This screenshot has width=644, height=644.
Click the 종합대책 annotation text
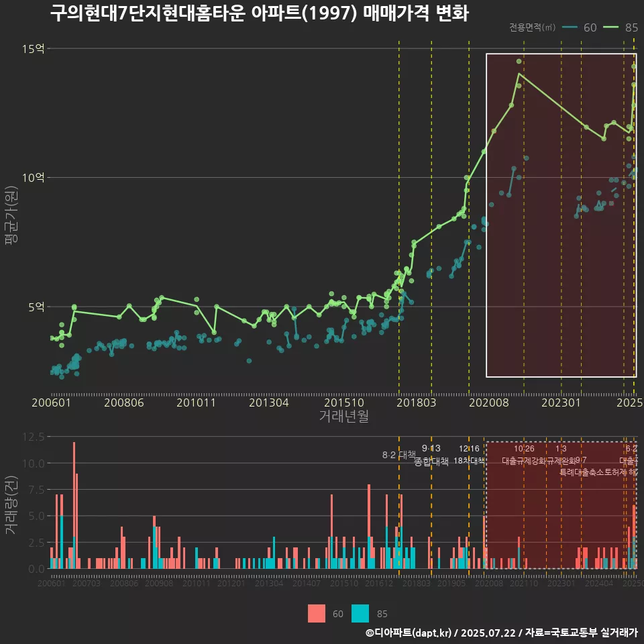click(x=431, y=462)
